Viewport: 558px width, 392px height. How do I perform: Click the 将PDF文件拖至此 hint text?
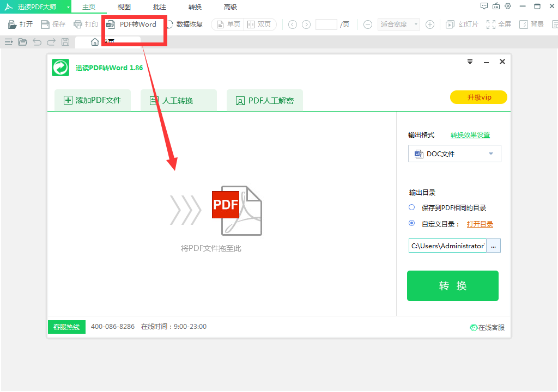[x=211, y=248]
